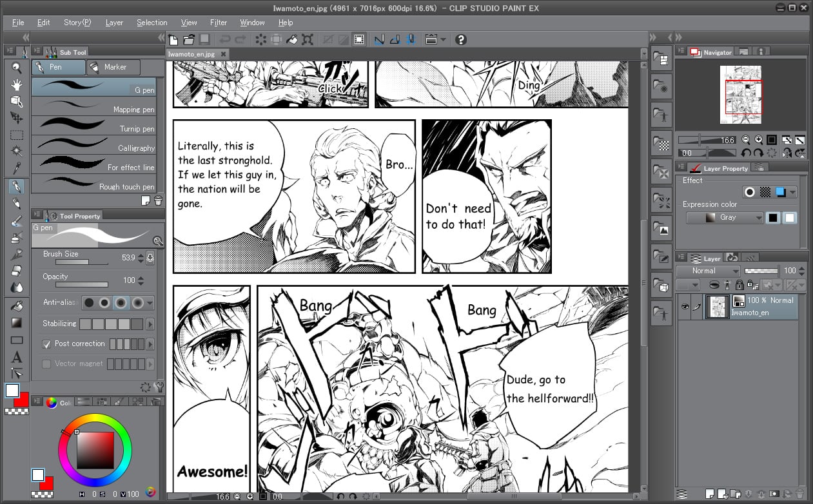Select the Eyedropper tool
813x504 pixels.
coord(17,169)
